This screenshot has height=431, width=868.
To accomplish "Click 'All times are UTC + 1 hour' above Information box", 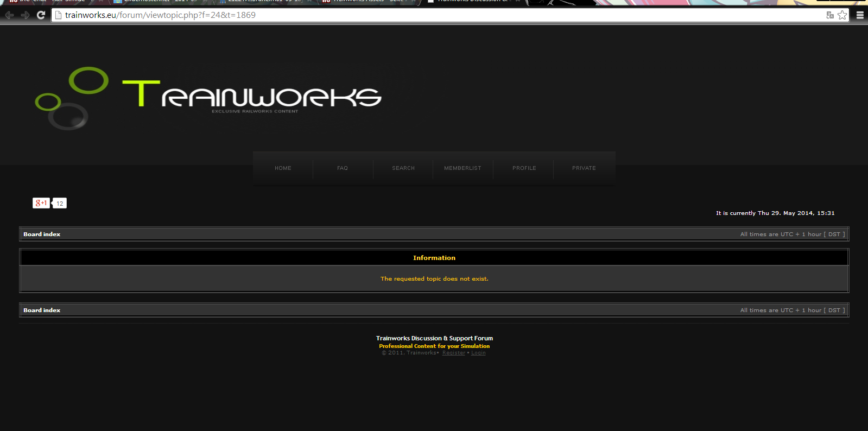I will tap(793, 234).
